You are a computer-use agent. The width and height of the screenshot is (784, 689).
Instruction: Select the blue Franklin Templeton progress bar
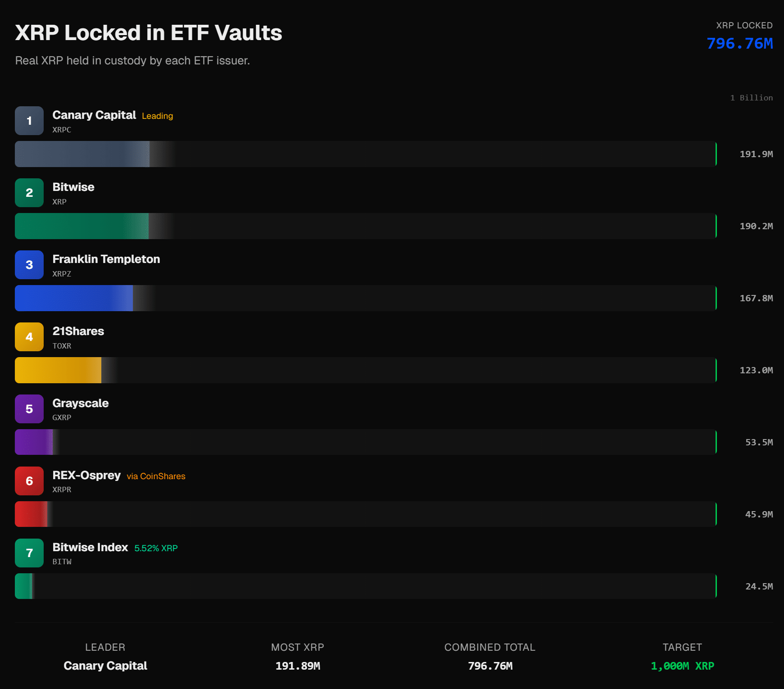(366, 298)
